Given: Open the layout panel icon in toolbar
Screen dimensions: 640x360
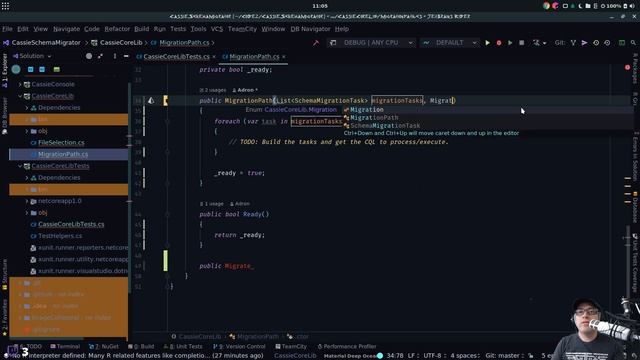Looking at the screenshot, I should pos(622,42).
